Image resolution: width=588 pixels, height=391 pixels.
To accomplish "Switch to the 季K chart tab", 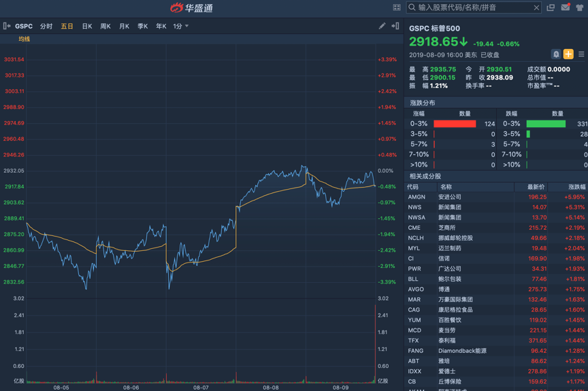I will [x=142, y=27].
